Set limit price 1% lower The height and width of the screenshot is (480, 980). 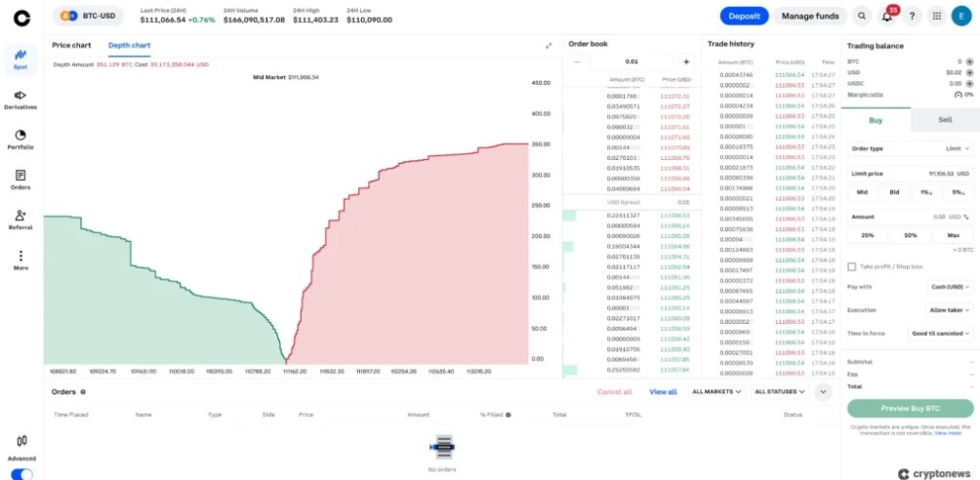tap(926, 192)
